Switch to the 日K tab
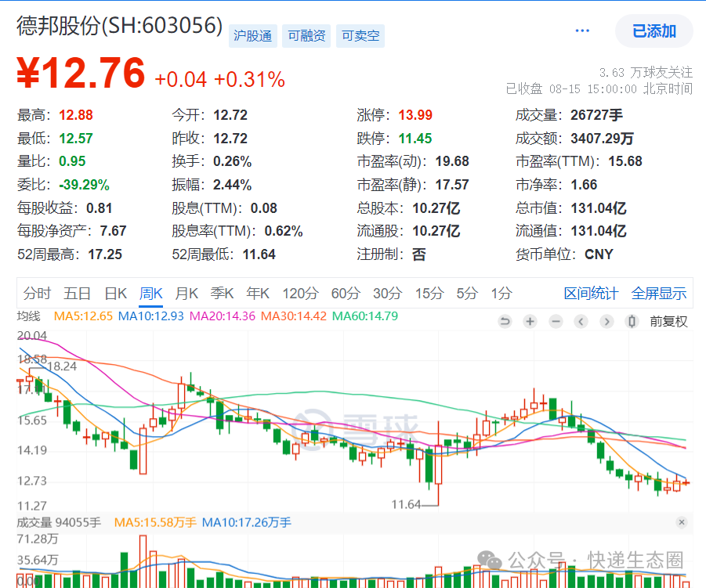This screenshot has height=588, width=706. click(x=115, y=294)
